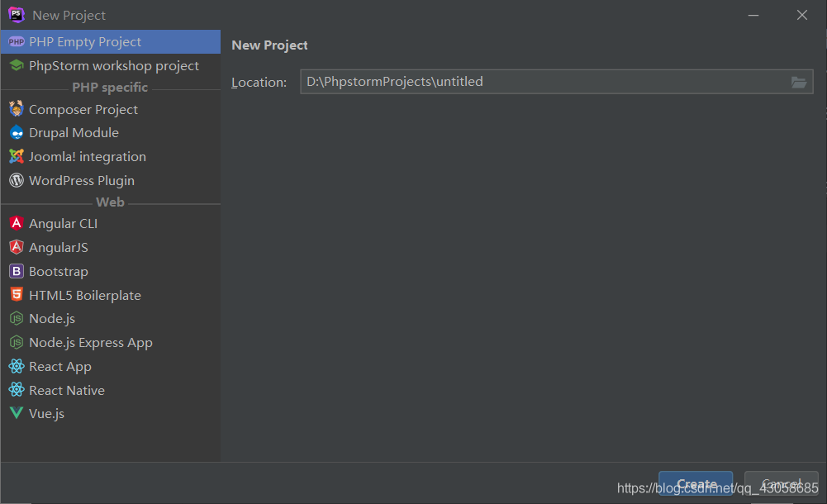Choose Drupal Module template
The image size is (827, 504).
[x=110, y=132]
